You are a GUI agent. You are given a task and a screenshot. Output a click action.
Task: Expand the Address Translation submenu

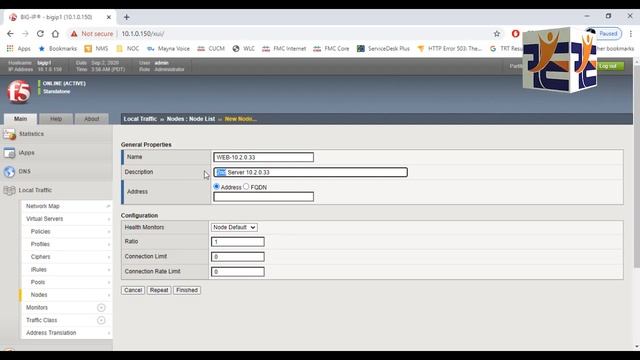click(x=109, y=333)
